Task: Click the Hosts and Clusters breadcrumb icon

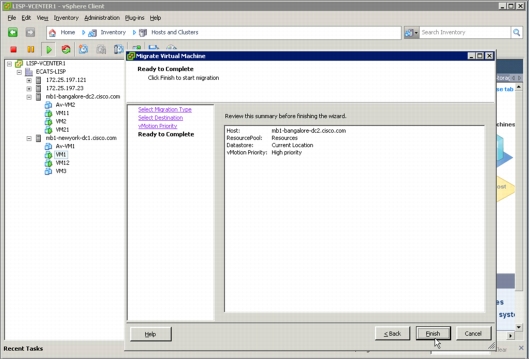Action: 143,33
